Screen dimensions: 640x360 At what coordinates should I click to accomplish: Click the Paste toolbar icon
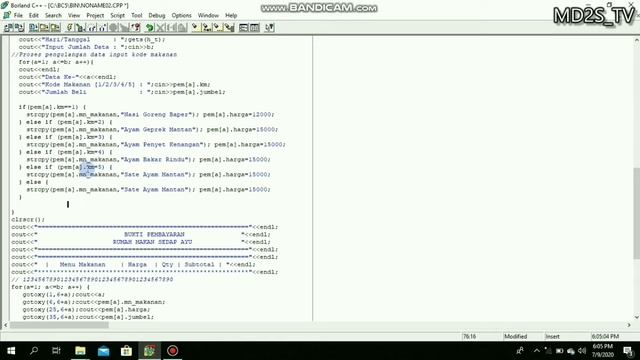(182, 28)
